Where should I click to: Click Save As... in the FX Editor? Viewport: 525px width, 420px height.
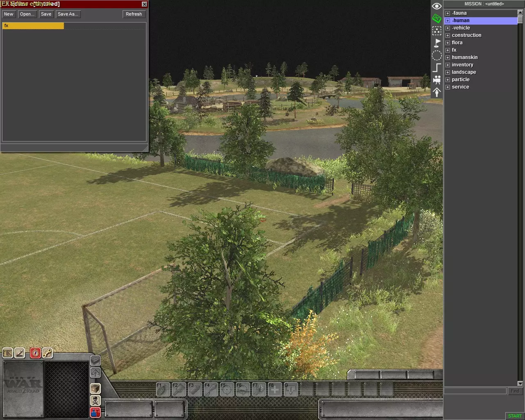click(x=68, y=14)
